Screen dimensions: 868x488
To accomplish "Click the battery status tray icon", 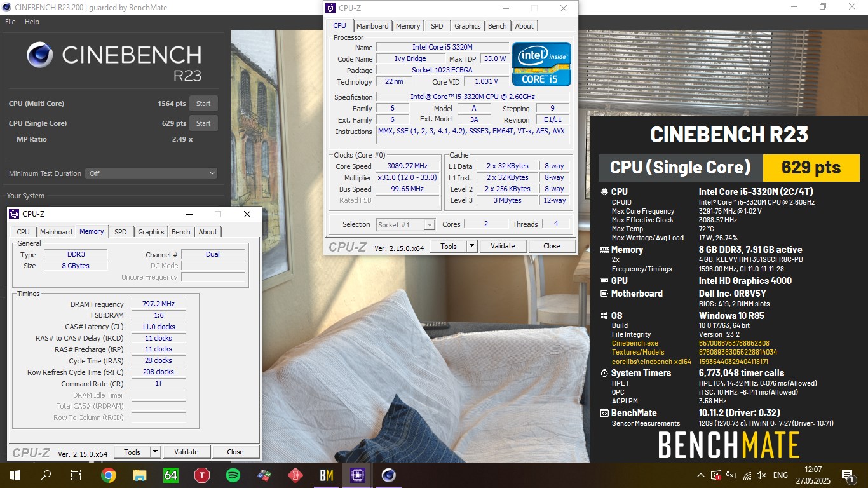I will 731,475.
